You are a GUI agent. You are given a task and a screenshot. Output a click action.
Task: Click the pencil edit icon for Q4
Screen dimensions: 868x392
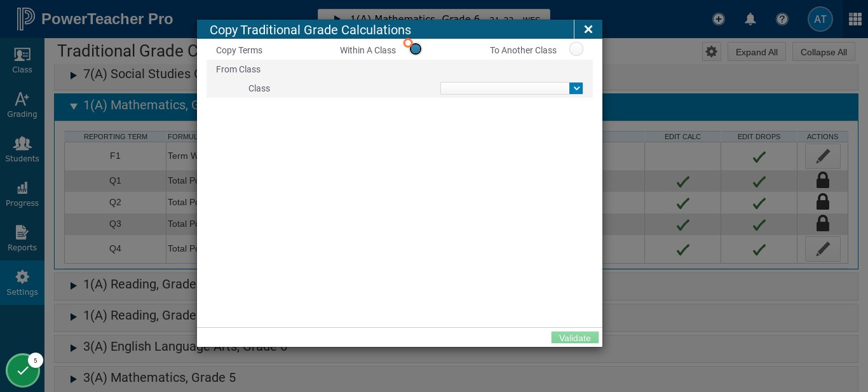823,249
